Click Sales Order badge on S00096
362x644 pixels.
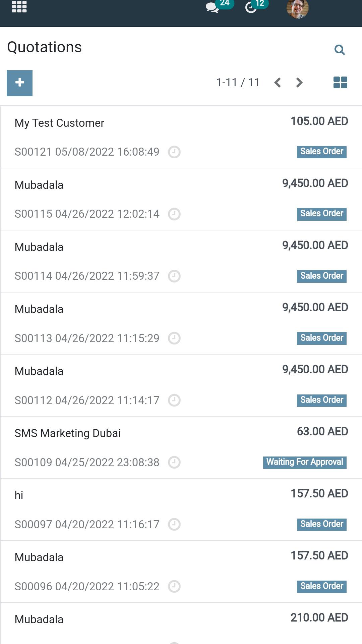(322, 586)
